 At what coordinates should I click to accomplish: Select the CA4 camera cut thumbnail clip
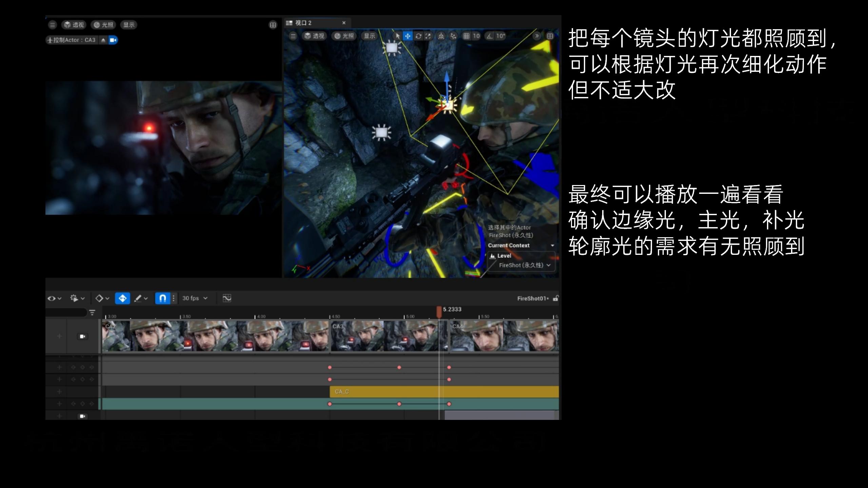504,336
